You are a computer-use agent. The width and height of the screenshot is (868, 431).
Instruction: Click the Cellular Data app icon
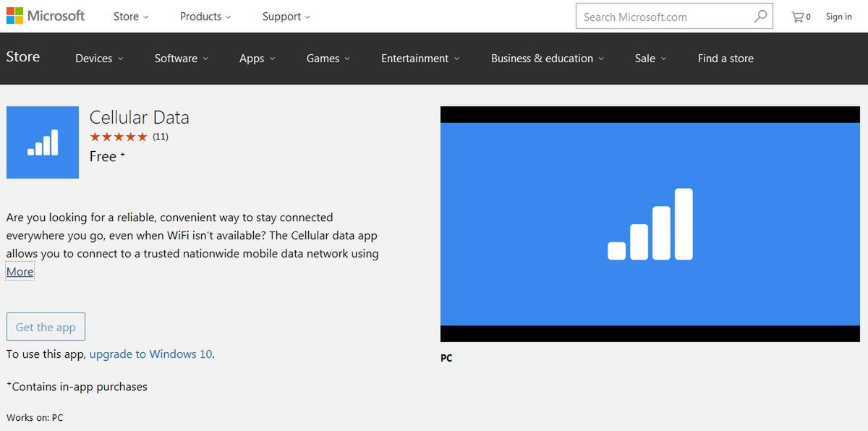point(43,142)
